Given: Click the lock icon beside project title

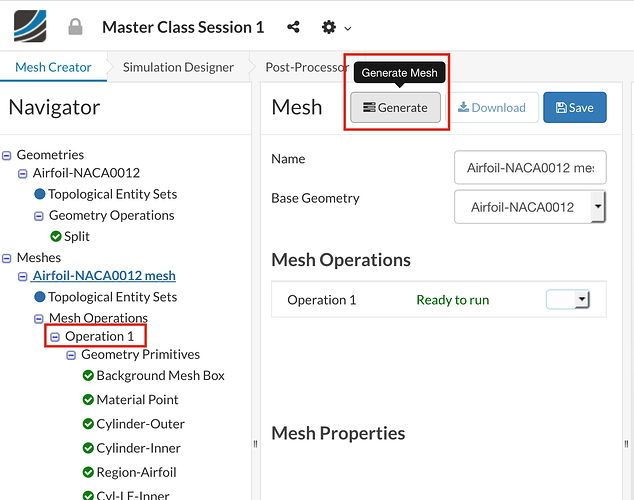Looking at the screenshot, I should [x=75, y=28].
